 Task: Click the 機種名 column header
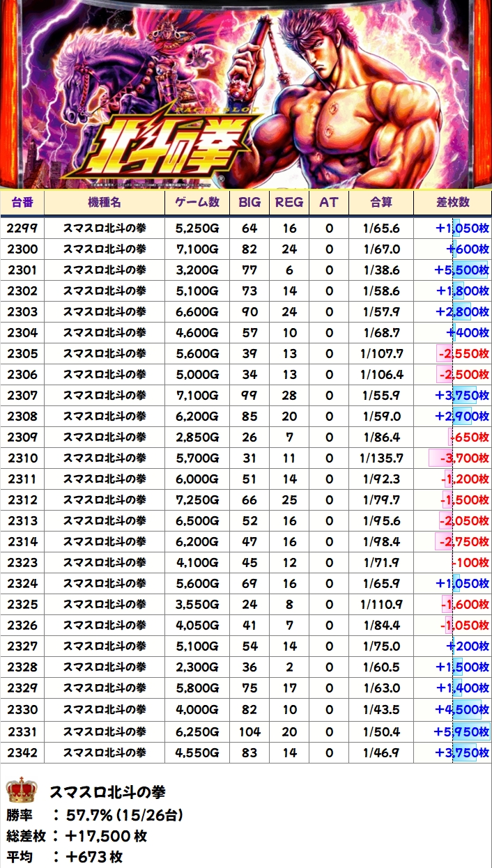tap(105, 202)
